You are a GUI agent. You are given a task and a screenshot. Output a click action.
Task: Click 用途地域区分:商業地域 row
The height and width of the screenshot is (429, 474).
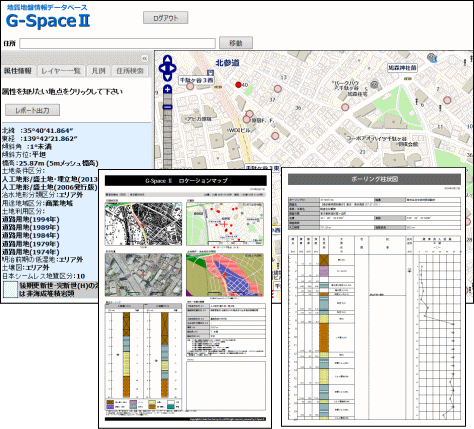point(38,203)
